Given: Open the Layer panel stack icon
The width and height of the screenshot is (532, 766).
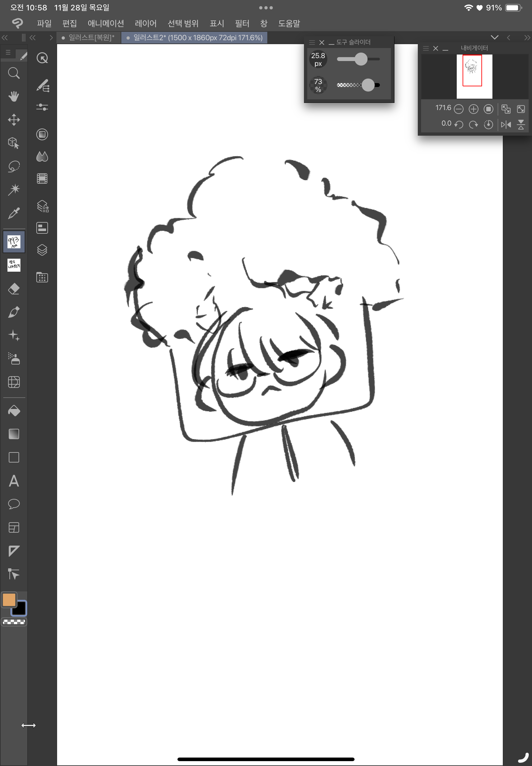Looking at the screenshot, I should pos(42,250).
